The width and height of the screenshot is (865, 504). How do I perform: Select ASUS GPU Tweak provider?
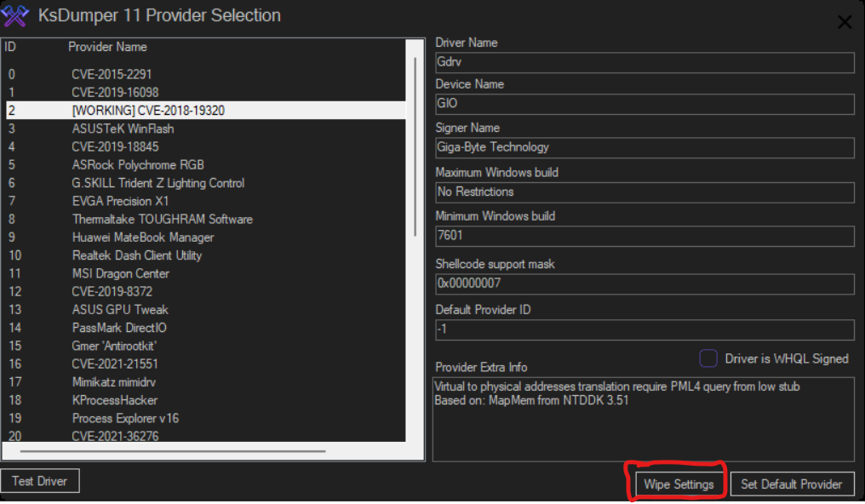[x=206, y=310]
